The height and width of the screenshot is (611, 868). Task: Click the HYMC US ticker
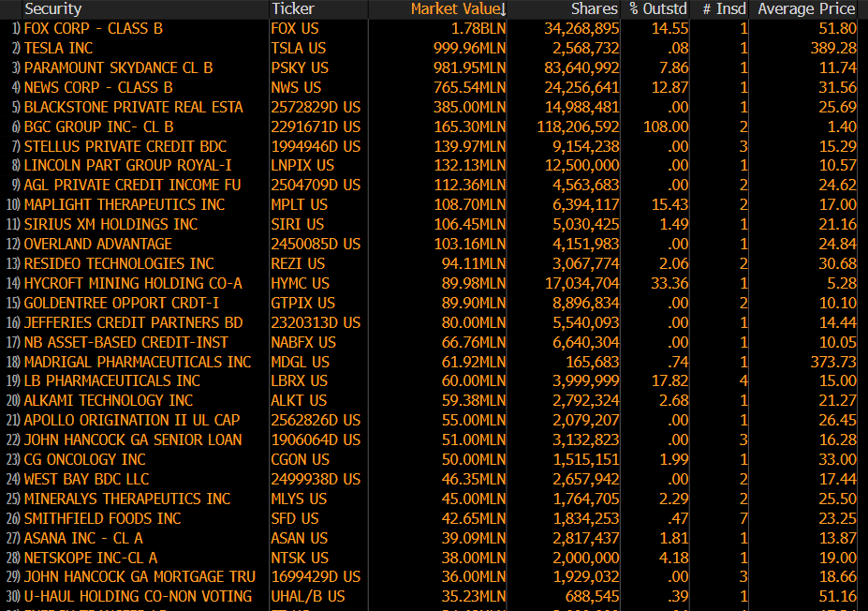point(300,284)
